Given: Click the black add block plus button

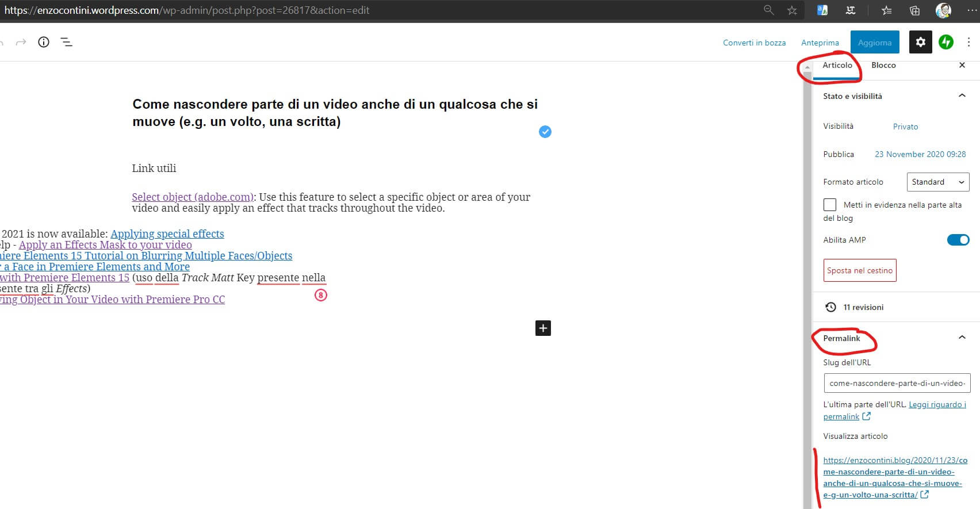Looking at the screenshot, I should click(543, 328).
